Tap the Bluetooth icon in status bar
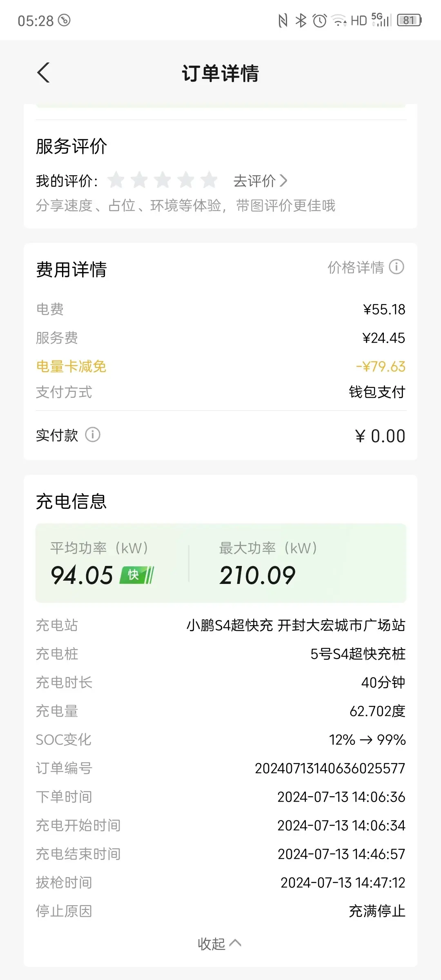Image resolution: width=441 pixels, height=980 pixels. pyautogui.click(x=301, y=20)
